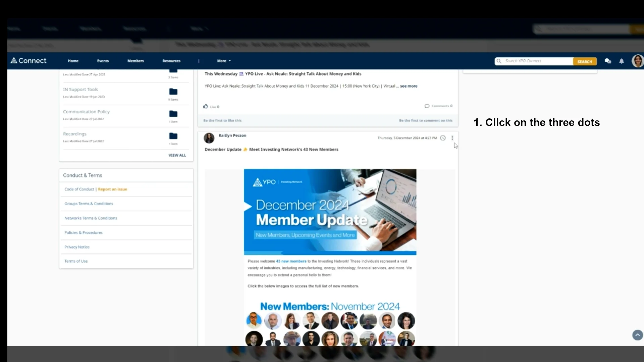Image resolution: width=644 pixels, height=362 pixels.
Task: Open the Events menu item
Action: [103, 61]
